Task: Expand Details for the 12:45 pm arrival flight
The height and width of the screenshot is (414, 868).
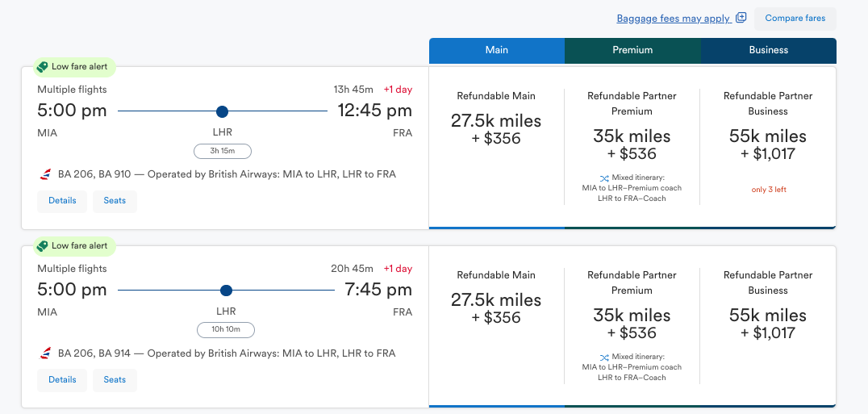Action: click(62, 201)
